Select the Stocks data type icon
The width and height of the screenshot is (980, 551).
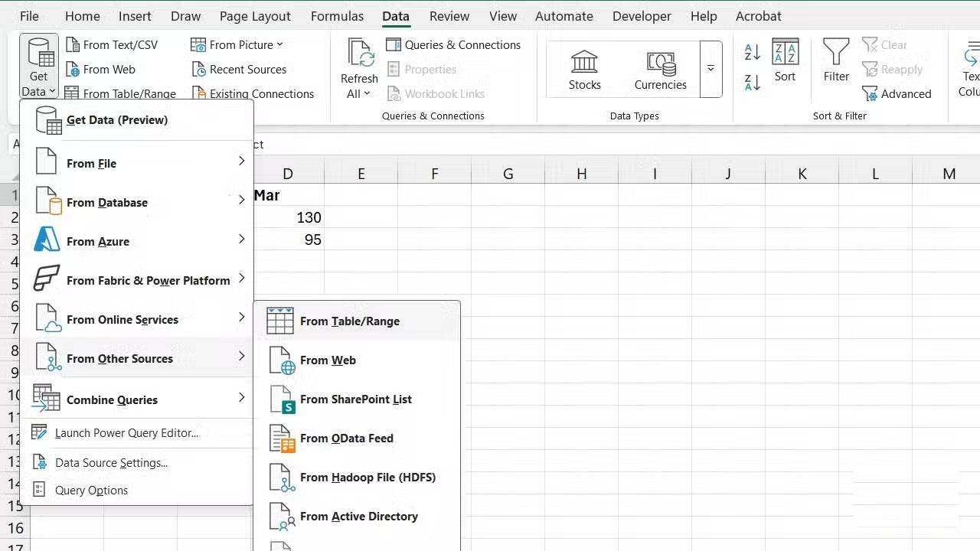[x=584, y=62]
